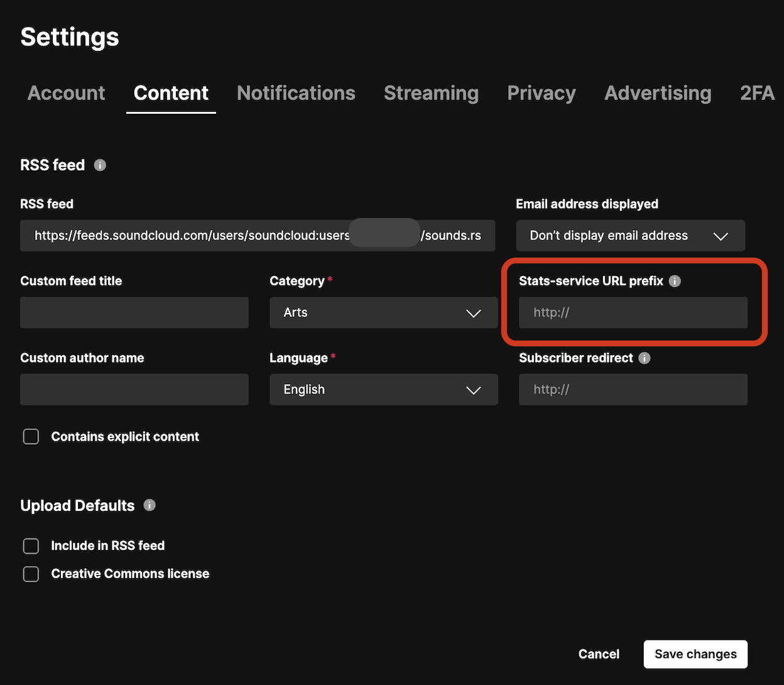
Task: Open the Language dropdown set to English
Action: 383,390
